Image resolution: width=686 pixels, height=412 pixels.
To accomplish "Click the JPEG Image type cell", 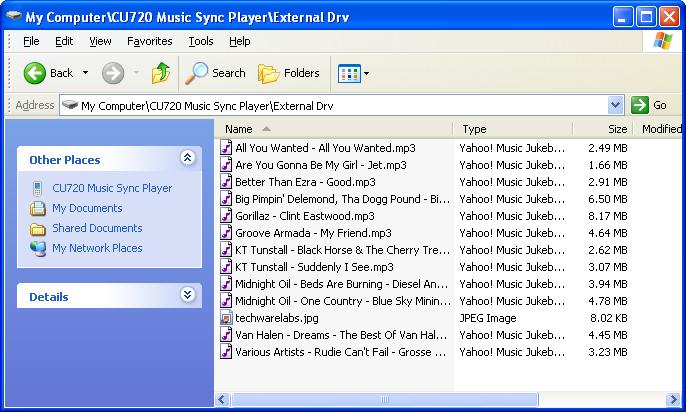I will pos(487,318).
